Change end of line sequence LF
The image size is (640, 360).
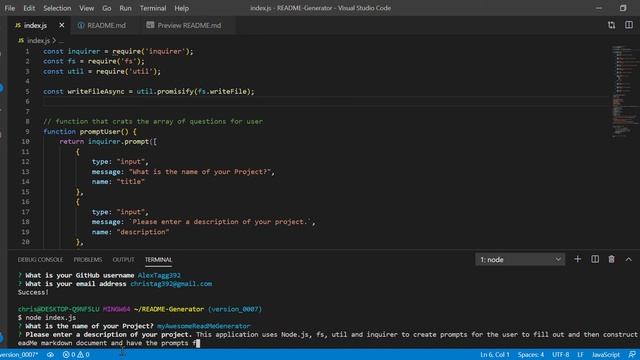580,355
